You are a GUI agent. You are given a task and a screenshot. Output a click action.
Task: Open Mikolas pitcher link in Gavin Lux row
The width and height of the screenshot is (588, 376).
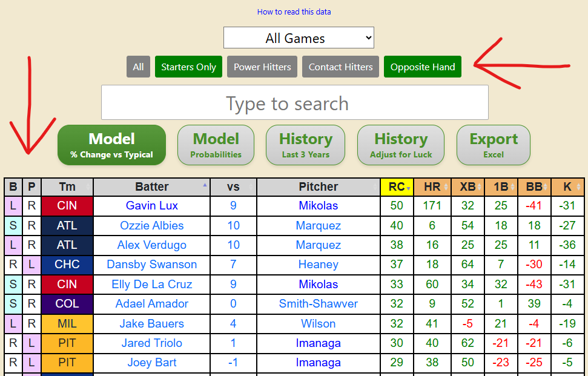pos(319,206)
